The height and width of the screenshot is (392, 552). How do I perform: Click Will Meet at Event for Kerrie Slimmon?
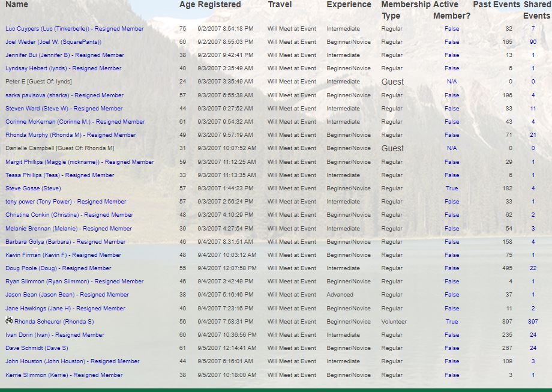pyautogui.click(x=292, y=375)
